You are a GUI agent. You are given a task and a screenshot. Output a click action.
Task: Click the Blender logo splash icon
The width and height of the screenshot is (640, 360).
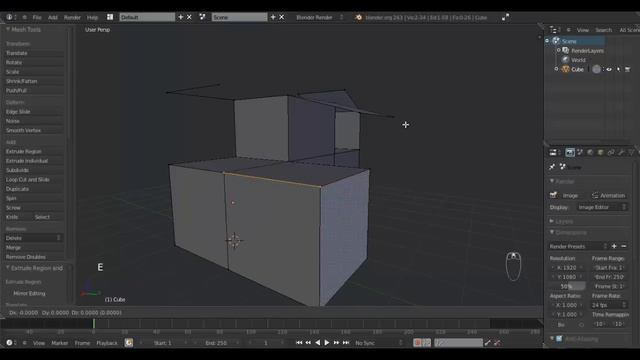(358, 17)
